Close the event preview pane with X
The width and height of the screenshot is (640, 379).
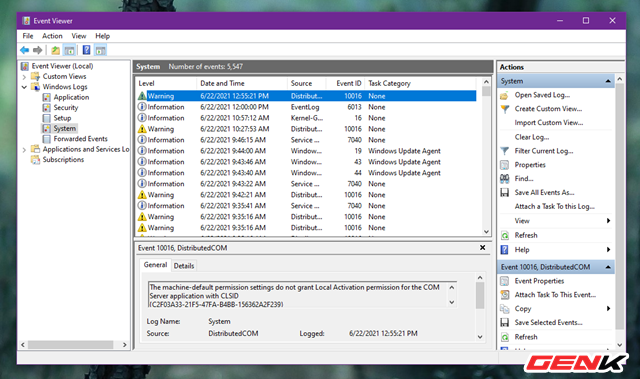[482, 248]
